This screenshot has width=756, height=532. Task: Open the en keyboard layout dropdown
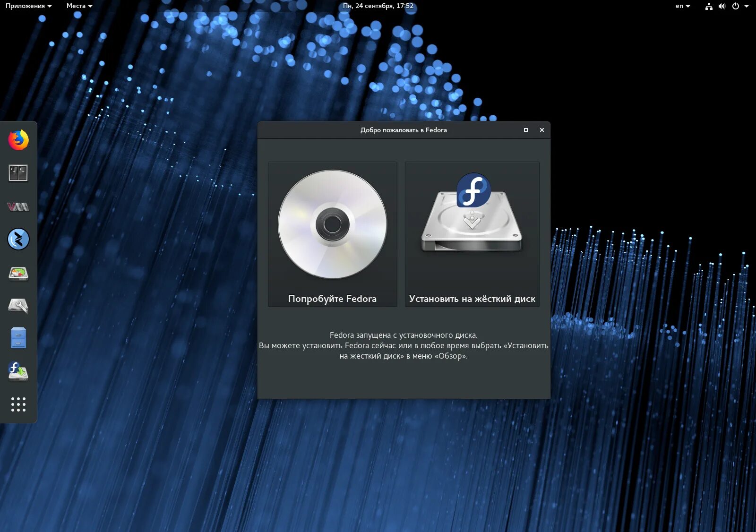(x=683, y=6)
